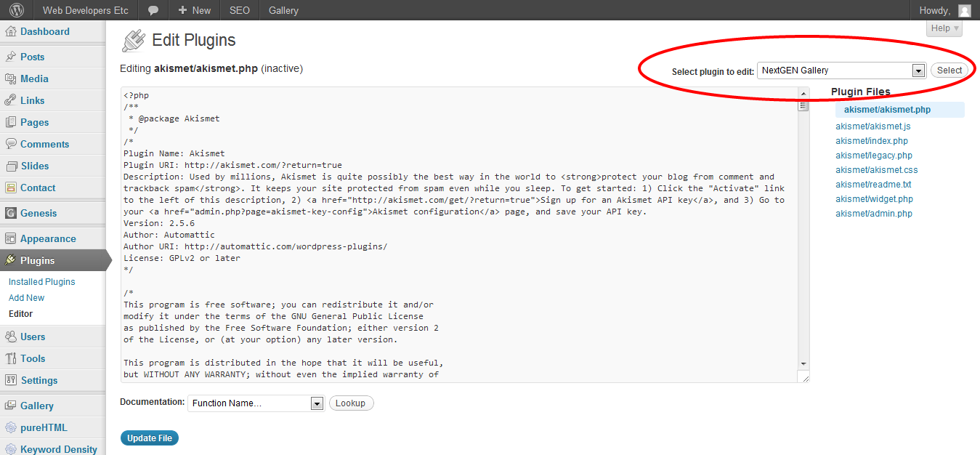Click the textarea resize handle corner
The height and width of the screenshot is (455, 980).
804,377
